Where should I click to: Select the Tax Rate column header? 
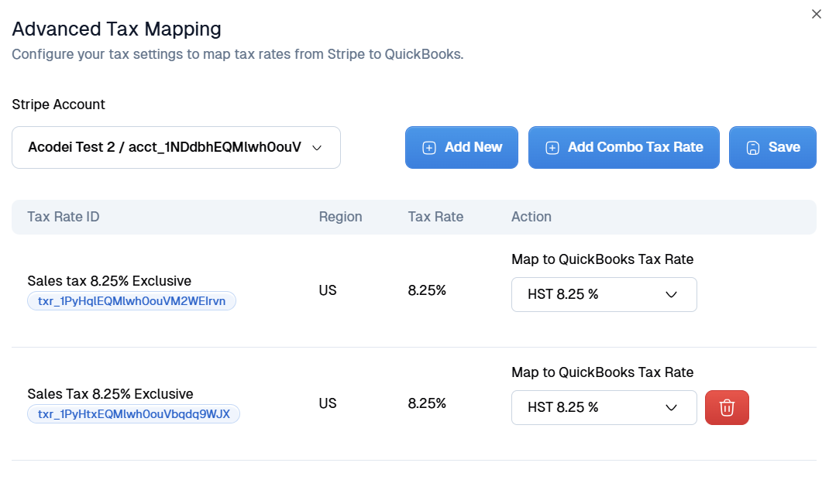pyautogui.click(x=435, y=217)
